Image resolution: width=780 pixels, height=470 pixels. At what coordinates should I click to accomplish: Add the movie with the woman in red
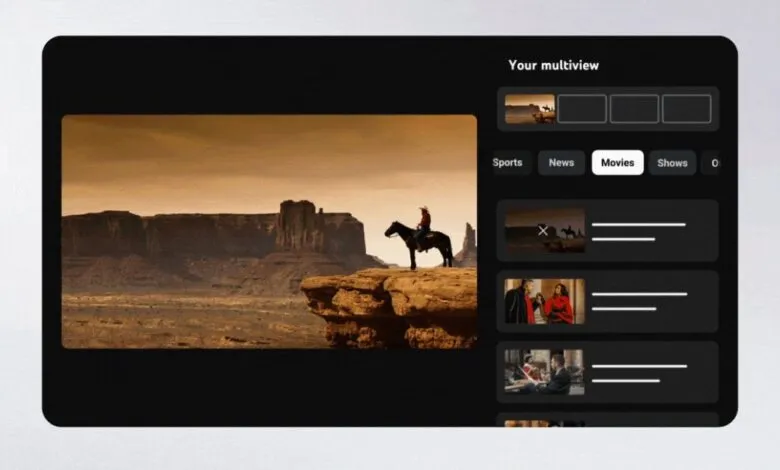(x=545, y=301)
